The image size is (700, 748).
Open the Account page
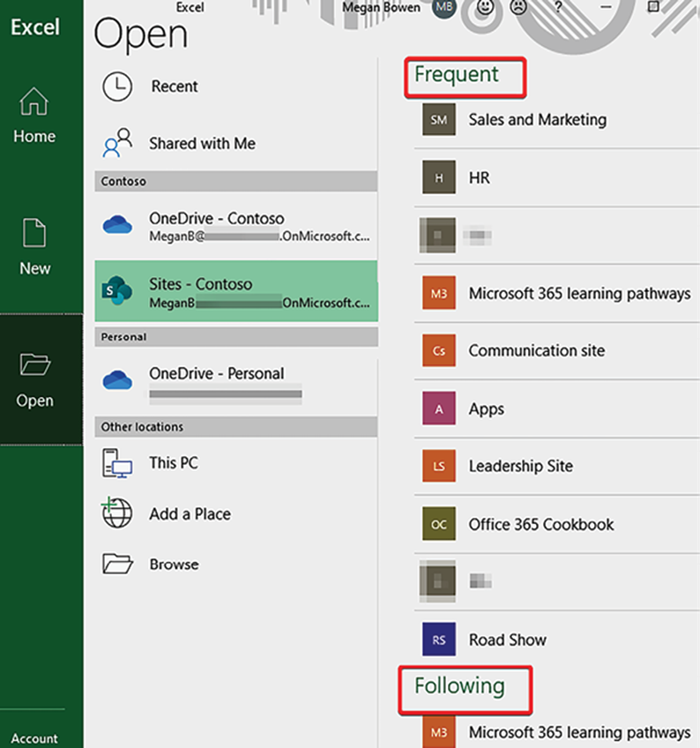click(34, 738)
